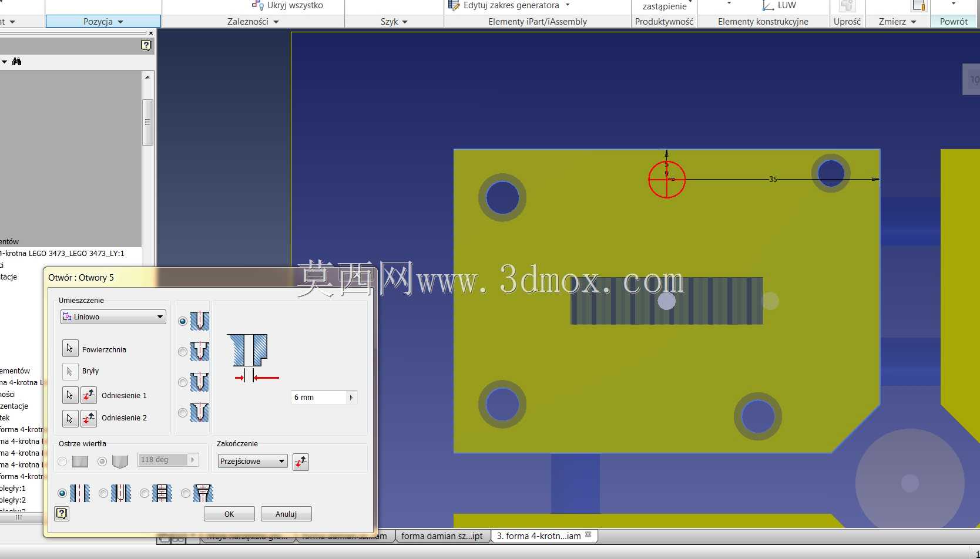This screenshot has height=559, width=980.
Task: Select the taper tapped hole radio button
Action: (186, 493)
